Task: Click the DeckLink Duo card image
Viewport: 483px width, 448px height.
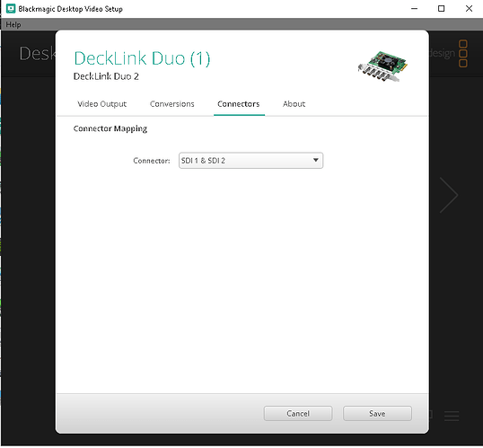Action: coord(382,66)
